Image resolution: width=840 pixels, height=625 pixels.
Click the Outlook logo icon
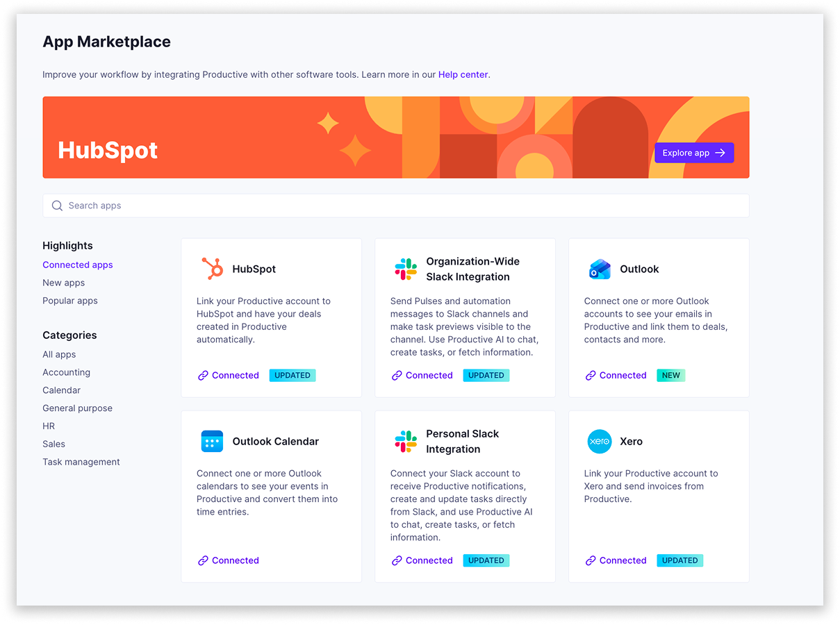[600, 269]
